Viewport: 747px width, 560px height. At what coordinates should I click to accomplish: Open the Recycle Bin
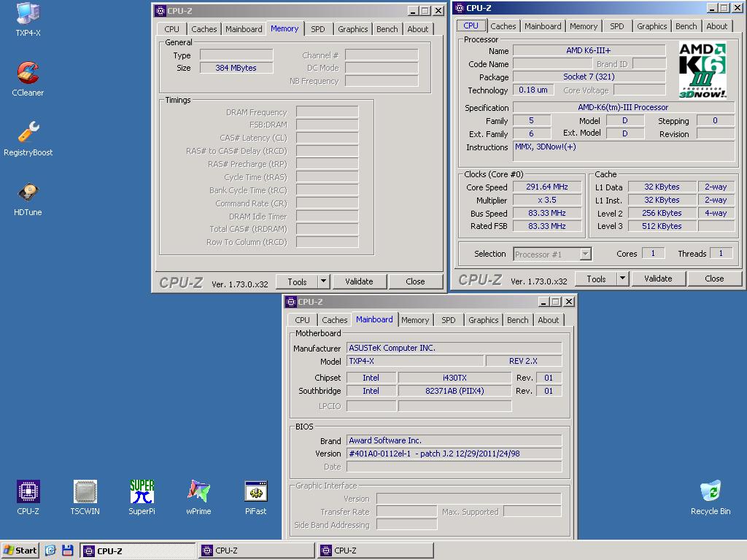[711, 497]
